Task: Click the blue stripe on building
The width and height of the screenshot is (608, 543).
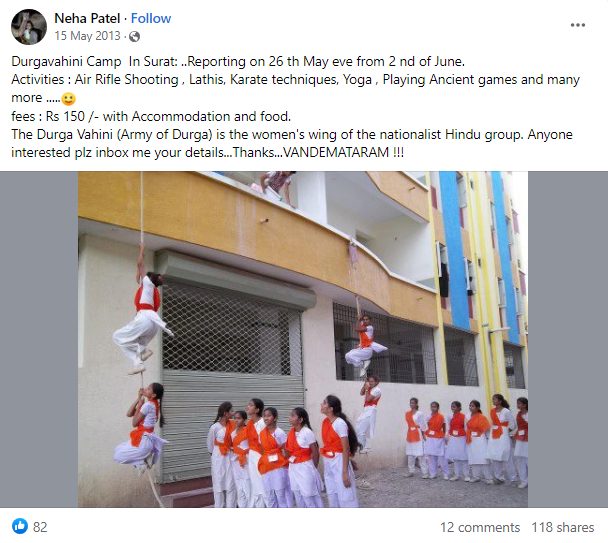Action: (454, 248)
